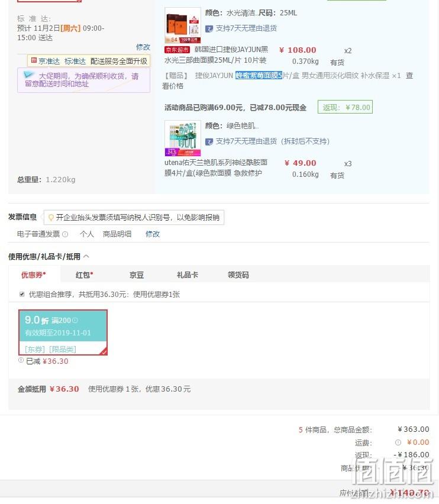Switch to the 礼品卡 tab
Viewport: 439px width, 504px height.
tap(188, 275)
